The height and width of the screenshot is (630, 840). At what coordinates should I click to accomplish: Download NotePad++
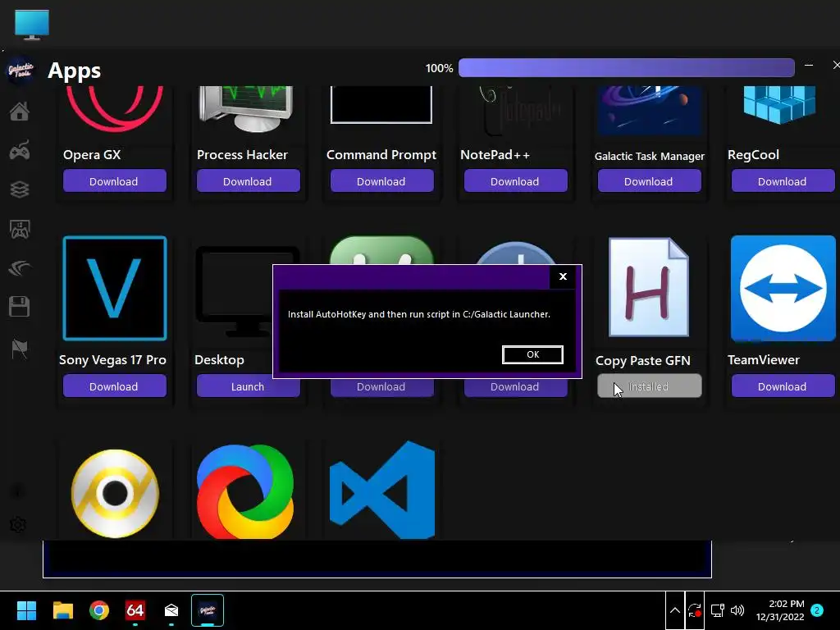515,181
